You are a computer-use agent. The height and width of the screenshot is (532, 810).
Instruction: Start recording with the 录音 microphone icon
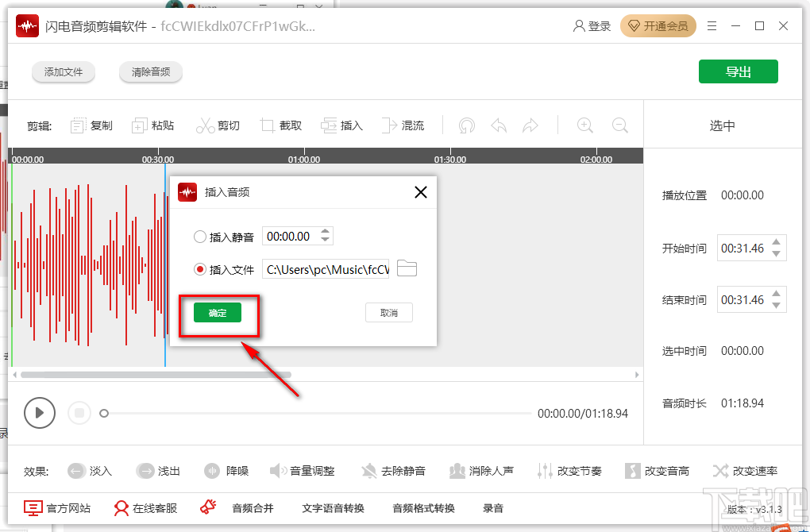coord(492,508)
